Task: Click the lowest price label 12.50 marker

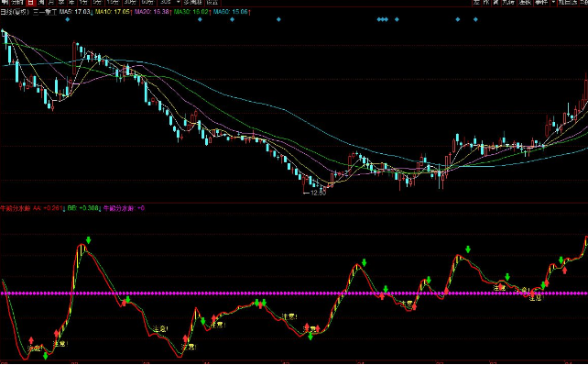Action: tap(315, 193)
